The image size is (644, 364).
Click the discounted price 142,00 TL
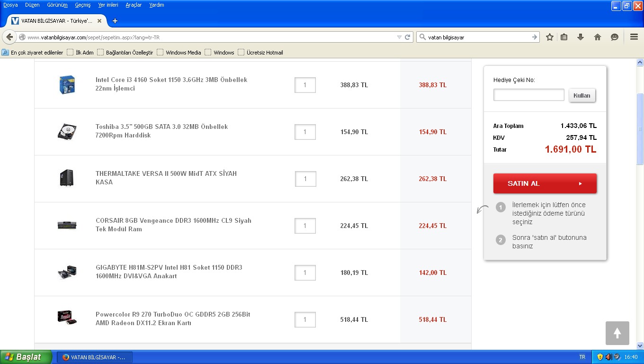click(x=433, y=273)
